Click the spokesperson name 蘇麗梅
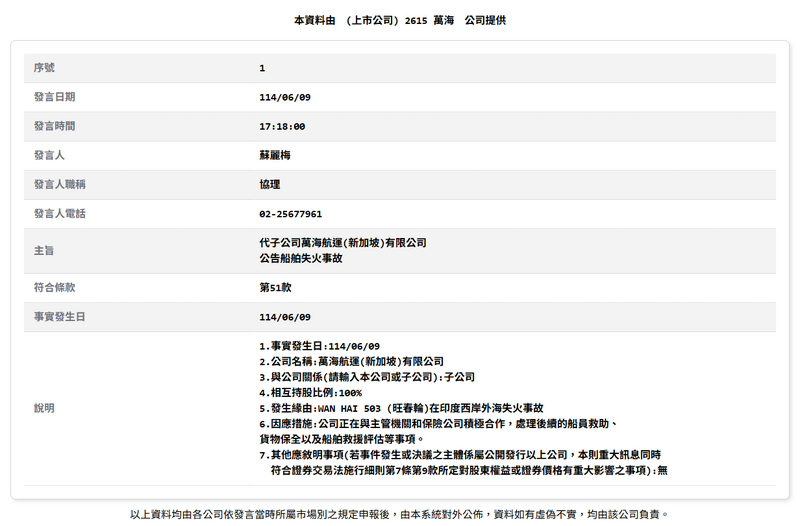The width and height of the screenshot is (800, 526). (x=274, y=155)
